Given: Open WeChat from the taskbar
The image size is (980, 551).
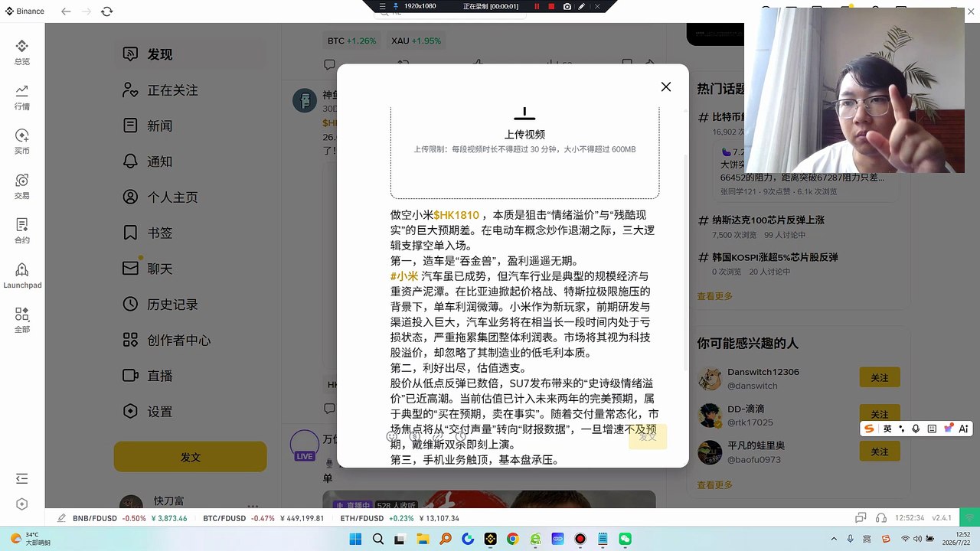Looking at the screenshot, I should (625, 539).
